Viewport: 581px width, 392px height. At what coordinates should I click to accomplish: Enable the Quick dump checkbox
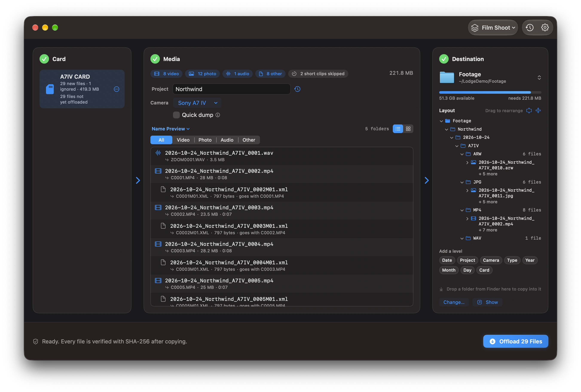(x=176, y=115)
